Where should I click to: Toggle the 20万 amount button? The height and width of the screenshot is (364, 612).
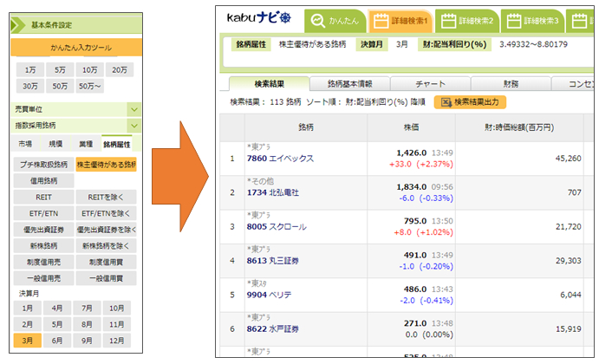[x=120, y=70]
